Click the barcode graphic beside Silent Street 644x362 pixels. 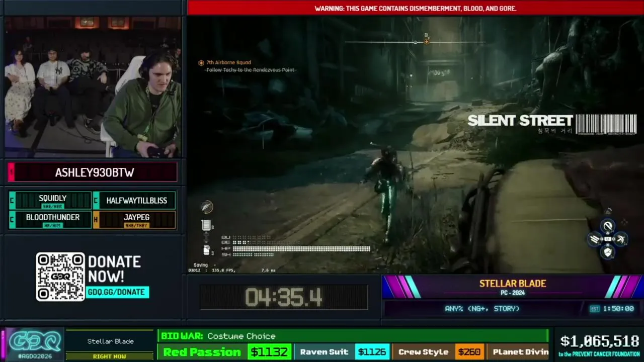(x=606, y=124)
